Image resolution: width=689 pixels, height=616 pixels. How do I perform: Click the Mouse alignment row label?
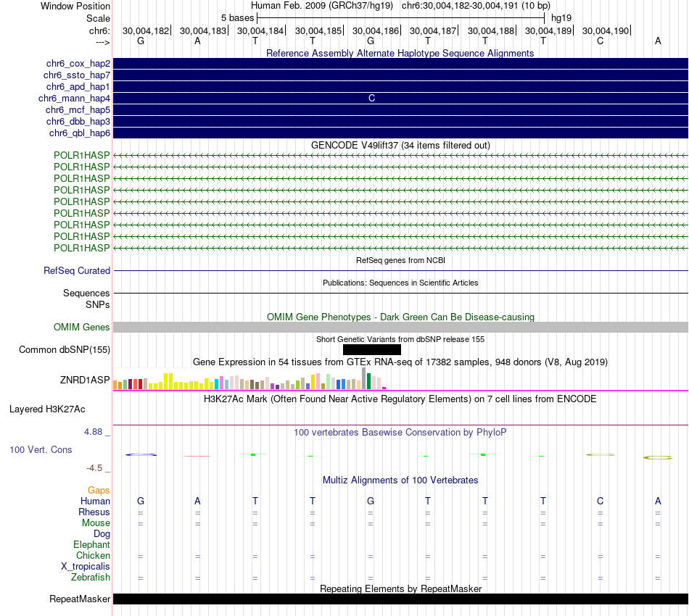click(96, 523)
